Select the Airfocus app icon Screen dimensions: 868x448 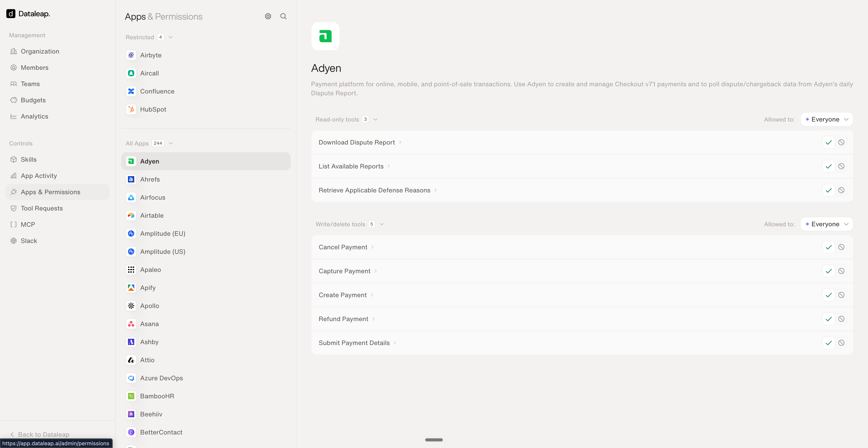(131, 197)
